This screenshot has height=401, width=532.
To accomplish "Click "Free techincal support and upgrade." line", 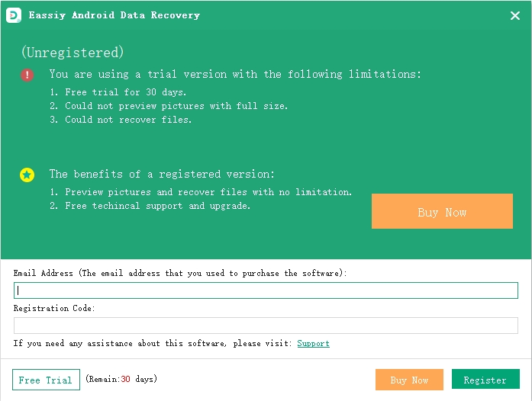I will click(150, 206).
